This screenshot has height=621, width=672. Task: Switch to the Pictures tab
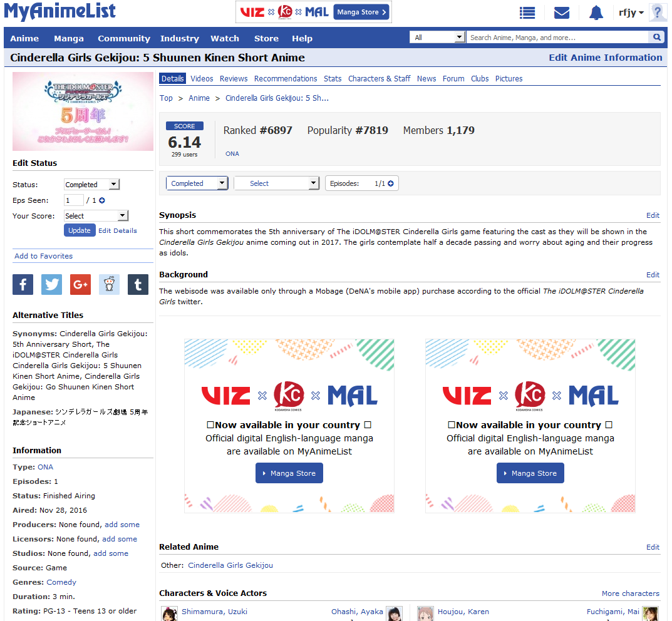(x=509, y=79)
